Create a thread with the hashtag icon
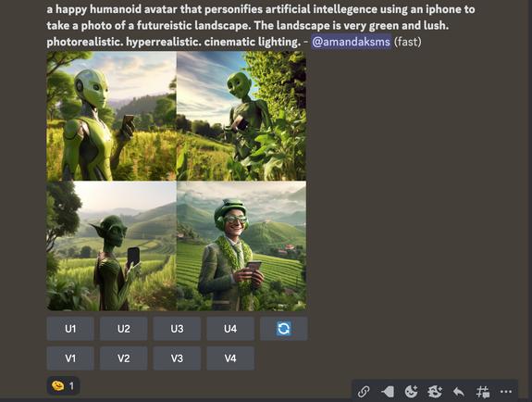This screenshot has height=402, width=532. [482, 392]
